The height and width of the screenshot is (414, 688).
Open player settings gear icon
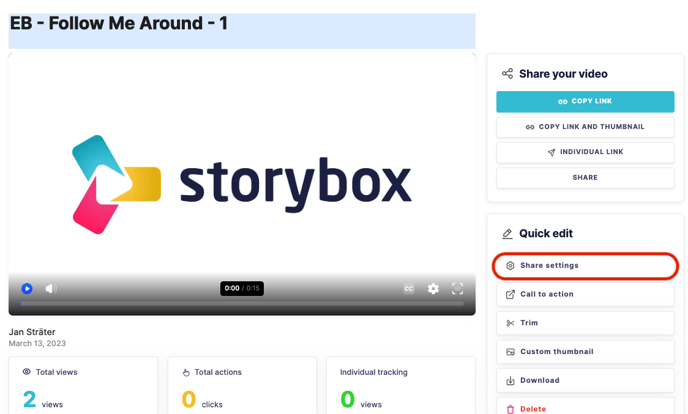[433, 289]
